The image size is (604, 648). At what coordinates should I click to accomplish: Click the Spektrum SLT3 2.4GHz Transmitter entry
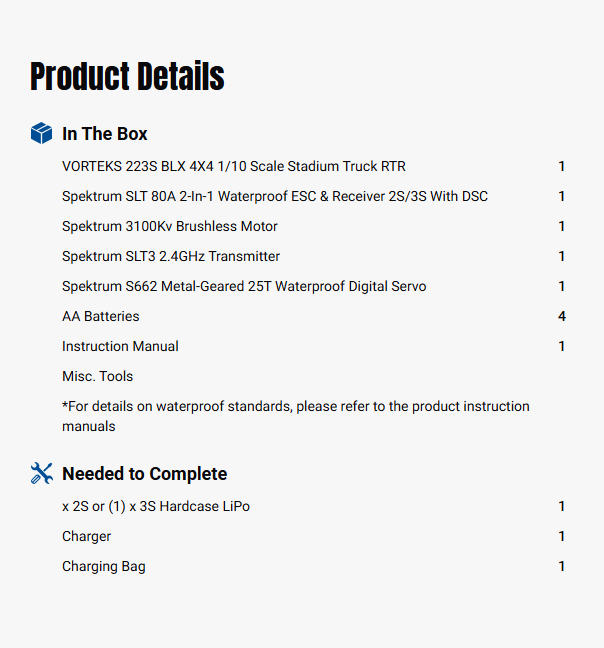[x=170, y=256]
